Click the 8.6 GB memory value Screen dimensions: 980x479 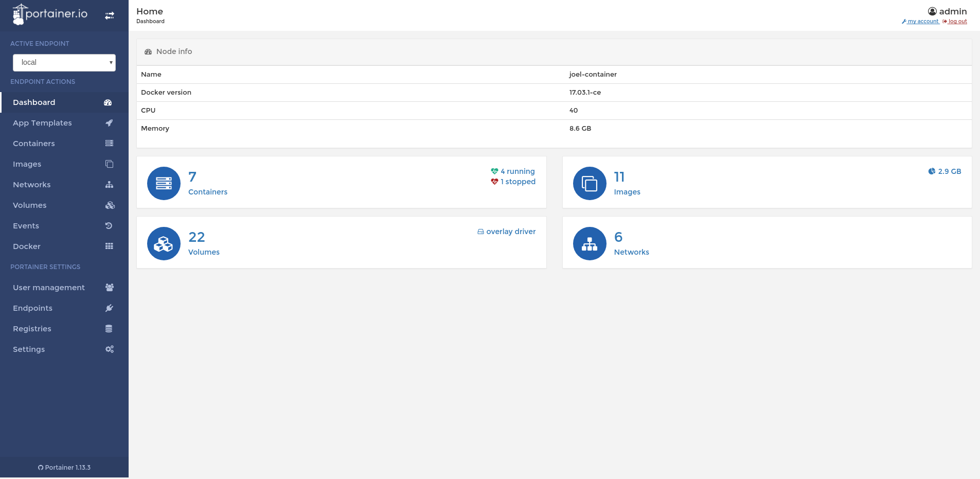tap(580, 129)
